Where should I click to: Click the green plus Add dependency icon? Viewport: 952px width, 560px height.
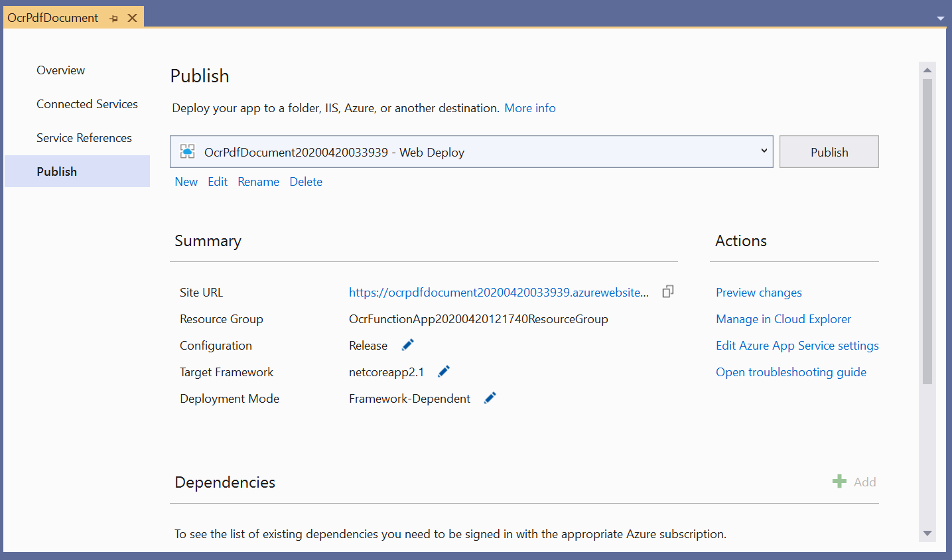pyautogui.click(x=839, y=482)
